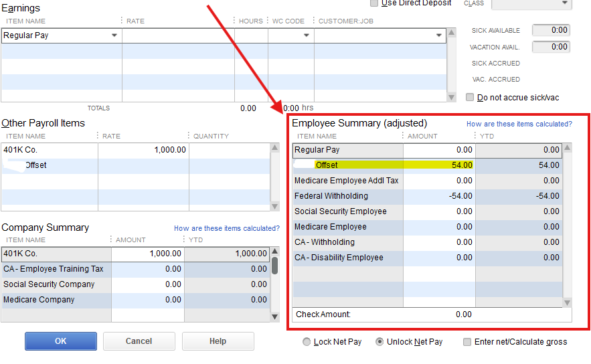
Task: Enable the Do not accrue sick/vac checkbox
Action: tap(470, 97)
